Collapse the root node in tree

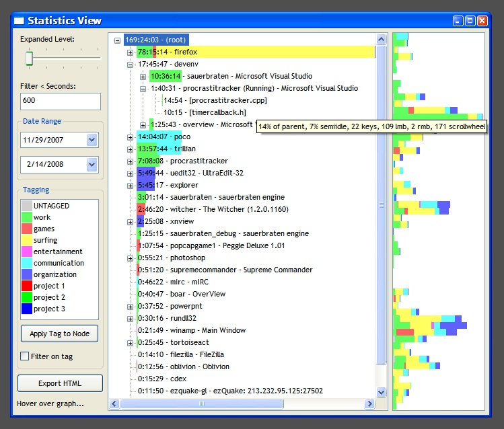point(117,40)
